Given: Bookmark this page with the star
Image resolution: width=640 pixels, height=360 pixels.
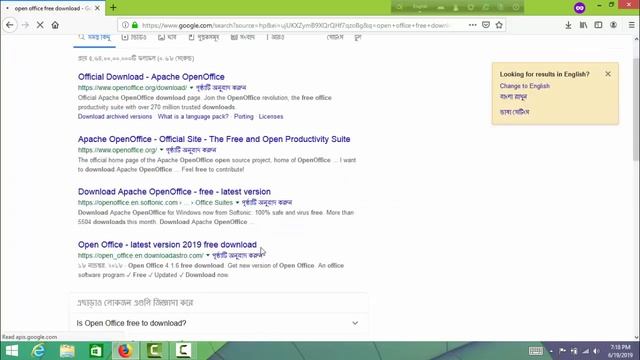Looking at the screenshot, I should [499, 25].
